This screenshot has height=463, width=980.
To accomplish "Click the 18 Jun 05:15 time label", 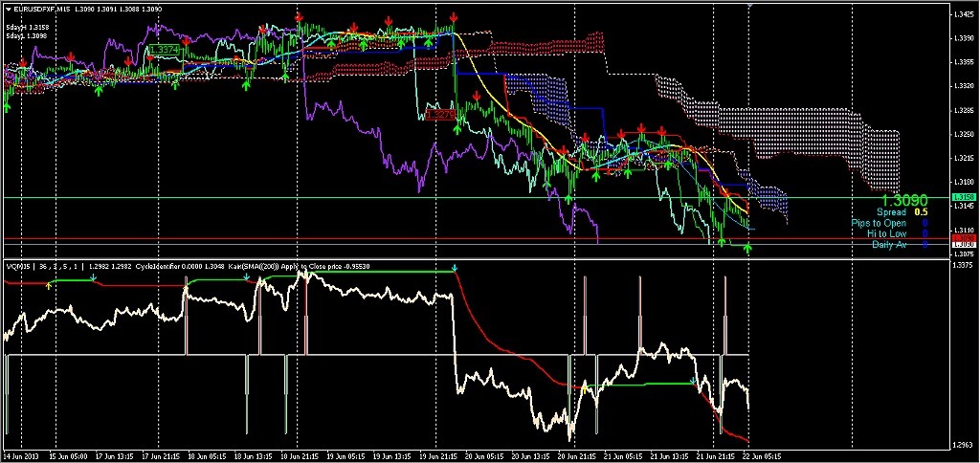I will pos(207,456).
